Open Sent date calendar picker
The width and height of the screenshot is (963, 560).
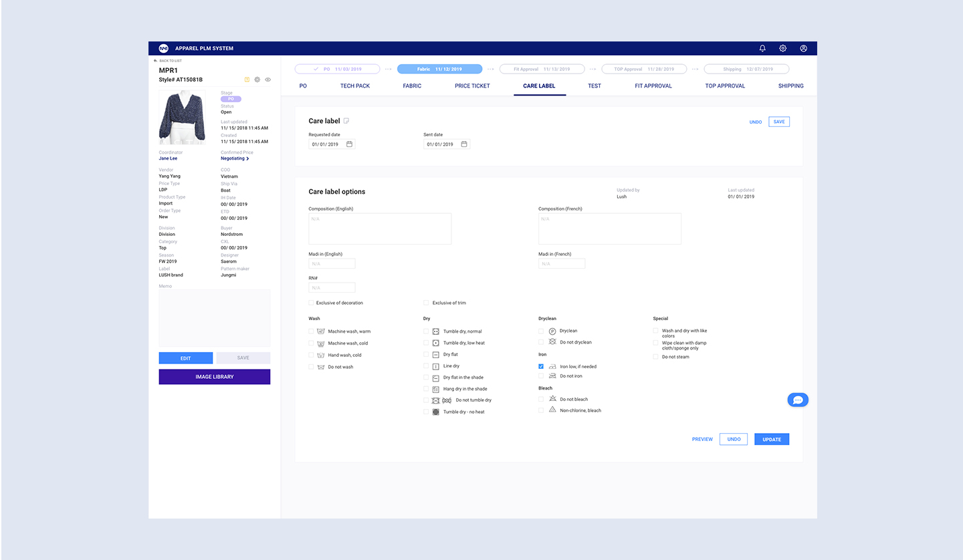click(464, 144)
